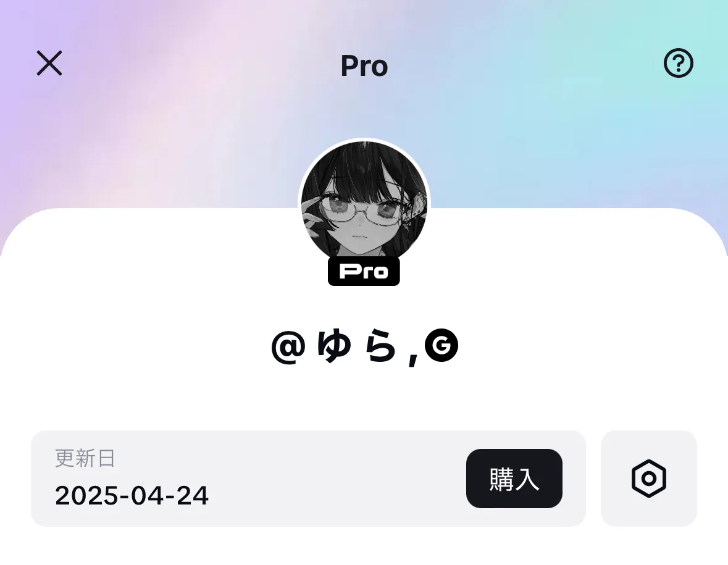Click the circled G icon beside username
Screen dimensions: 728x565
coord(441,345)
